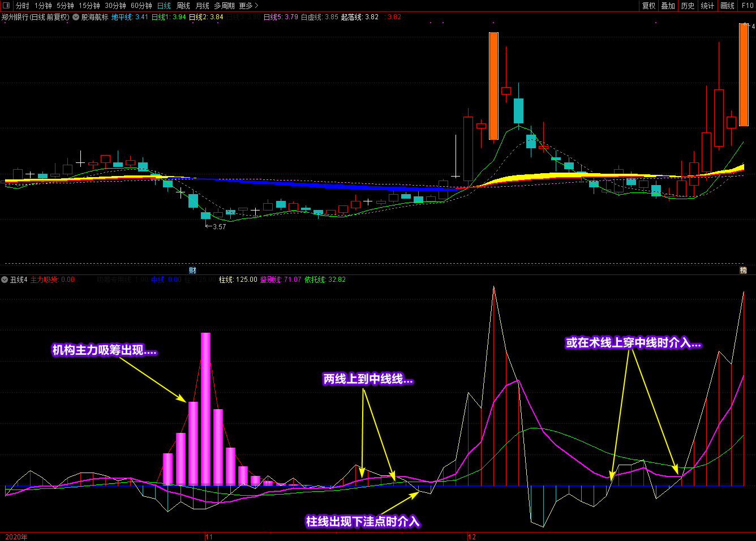The image size is (756, 541).
Task: Expand the 股海航标 indicator dropdown arrow
Action: tap(76, 18)
